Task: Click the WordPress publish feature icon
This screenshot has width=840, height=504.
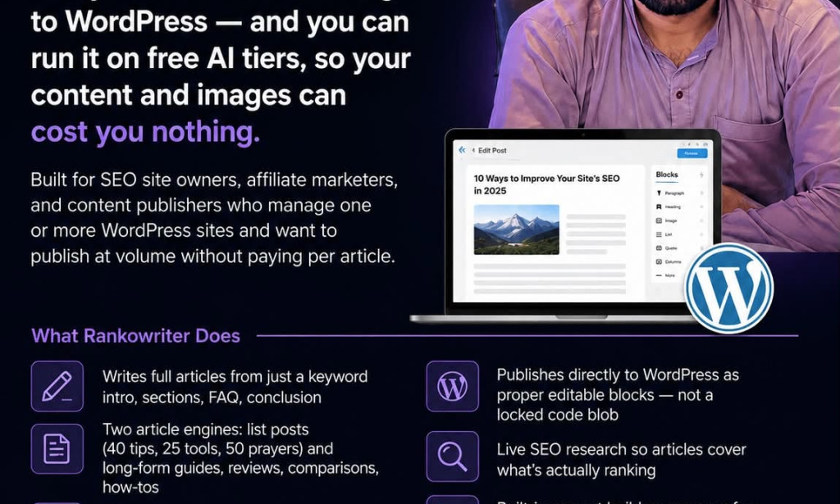Action: [453, 386]
